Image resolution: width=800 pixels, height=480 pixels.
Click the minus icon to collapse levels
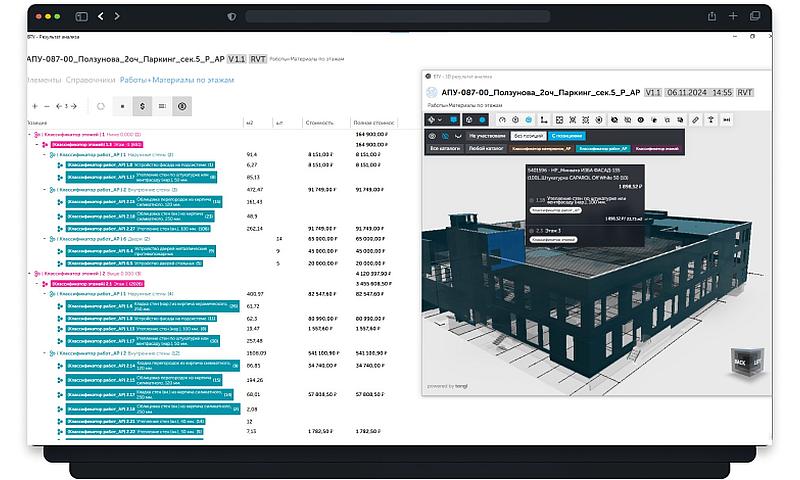point(47,105)
